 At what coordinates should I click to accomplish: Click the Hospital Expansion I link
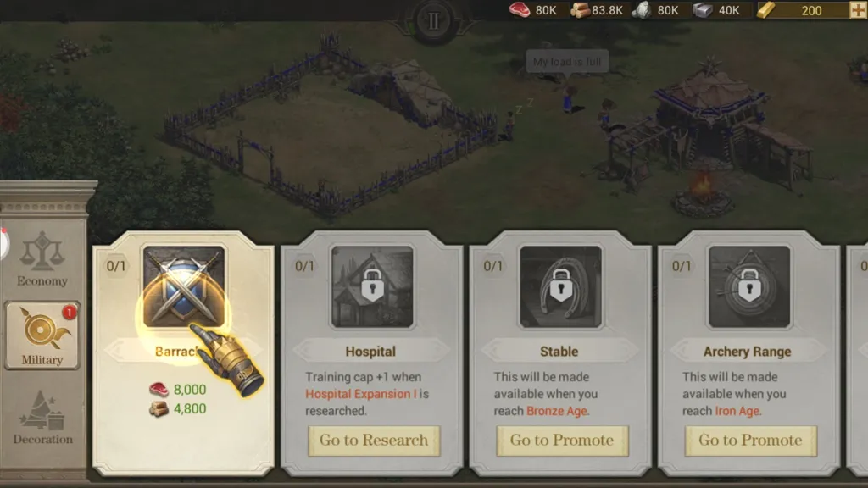pos(360,394)
